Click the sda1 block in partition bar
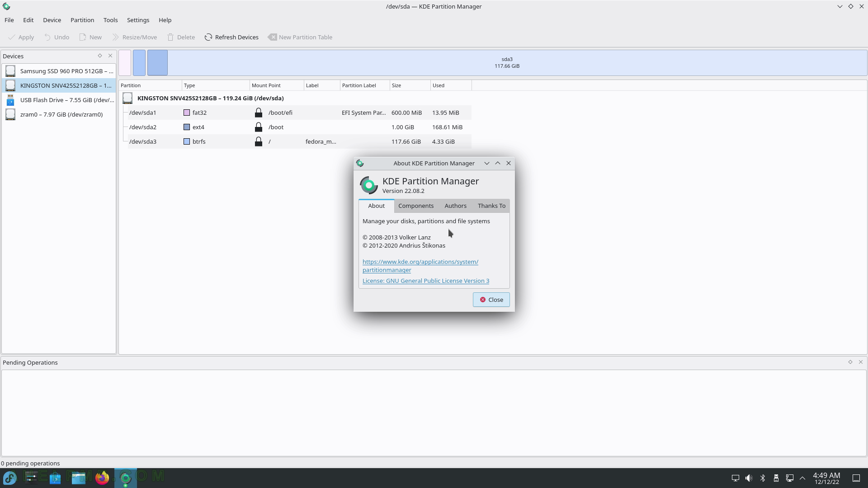This screenshot has height=488, width=868. [125, 63]
